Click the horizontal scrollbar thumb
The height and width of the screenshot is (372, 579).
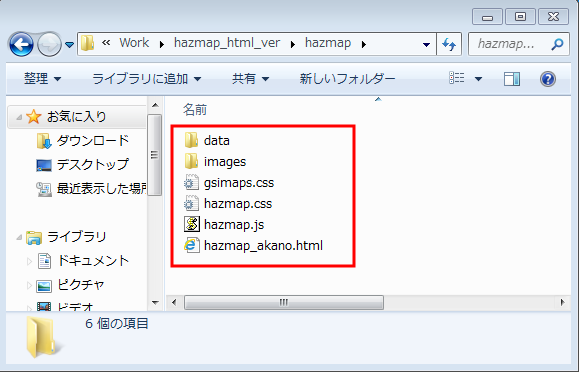tap(284, 303)
